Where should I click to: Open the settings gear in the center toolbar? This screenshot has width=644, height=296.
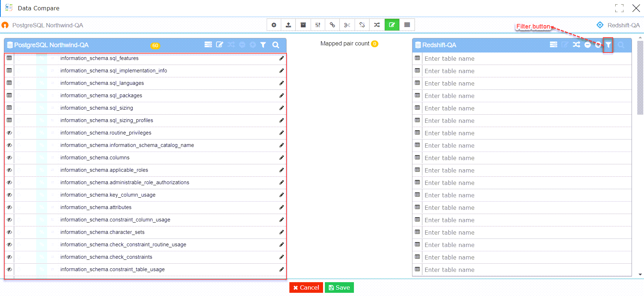274,25
